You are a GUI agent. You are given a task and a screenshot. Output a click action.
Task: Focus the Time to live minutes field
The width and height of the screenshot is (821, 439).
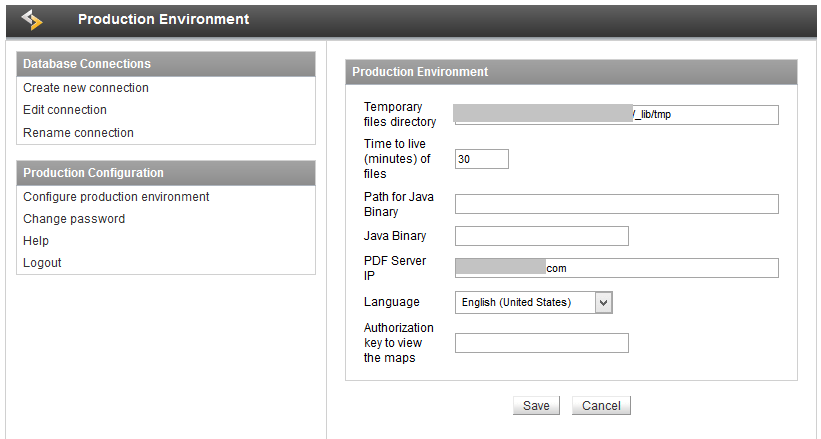click(x=481, y=159)
